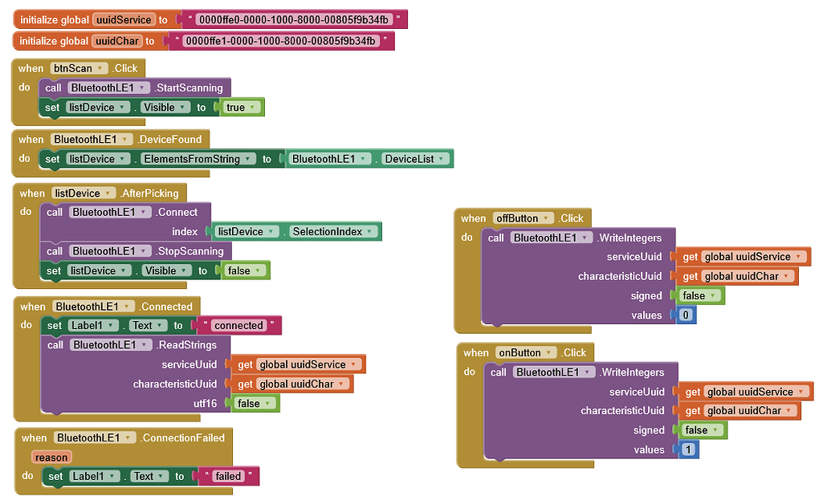The width and height of the screenshot is (831, 504).
Task: Open global uuidChar dropdown in offButton block
Action: (x=747, y=277)
